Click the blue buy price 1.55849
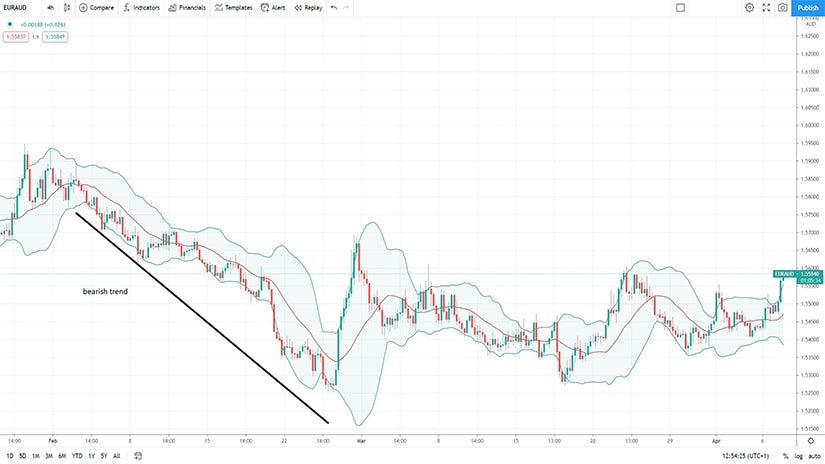825x464 pixels. coord(55,37)
